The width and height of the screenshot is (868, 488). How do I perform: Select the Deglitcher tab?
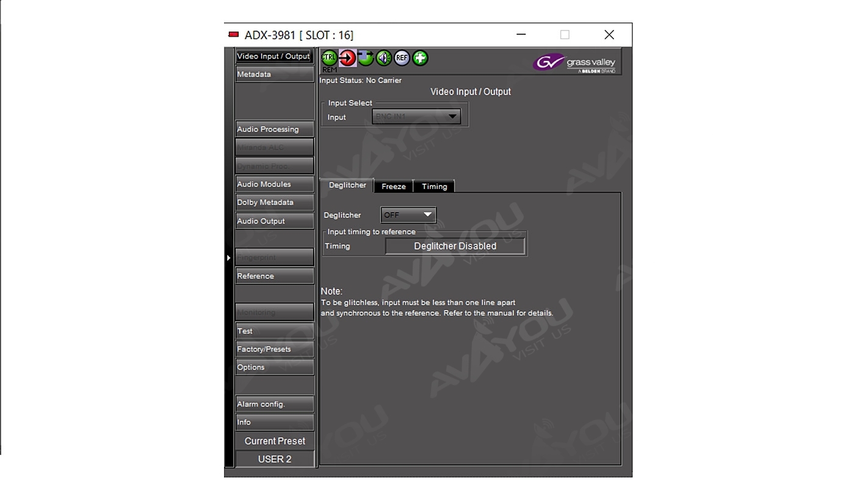pyautogui.click(x=347, y=185)
